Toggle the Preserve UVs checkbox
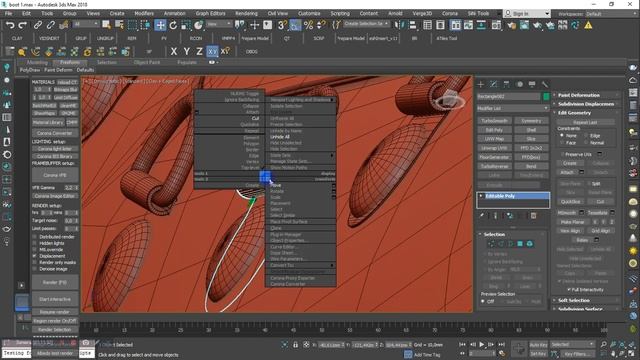The height and width of the screenshot is (360, 640). click(562, 154)
